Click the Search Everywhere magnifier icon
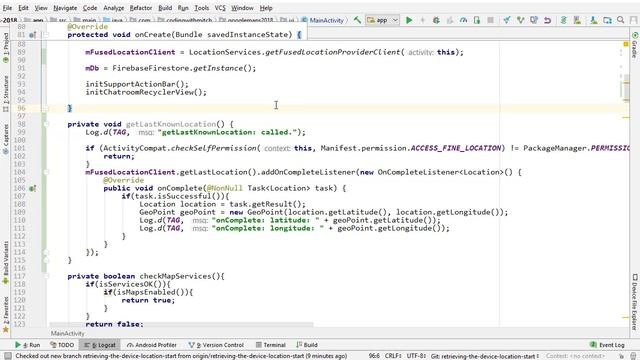The width and height of the screenshot is (640, 360). tap(621, 20)
